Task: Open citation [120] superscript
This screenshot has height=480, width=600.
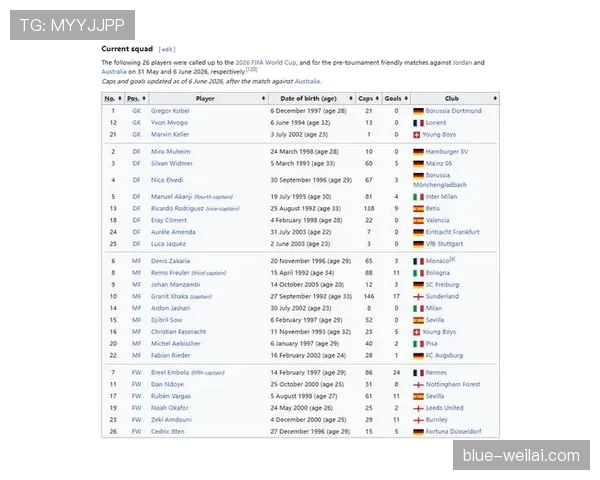Action: click(x=251, y=69)
